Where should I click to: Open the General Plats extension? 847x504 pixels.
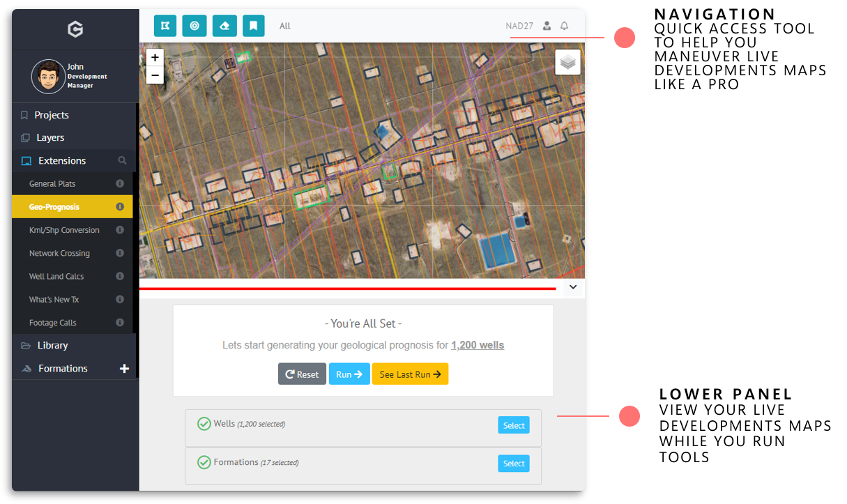[x=51, y=183]
